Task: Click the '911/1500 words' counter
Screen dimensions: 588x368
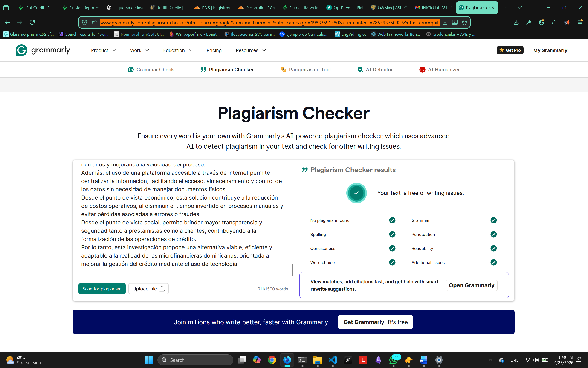Action: (x=272, y=289)
